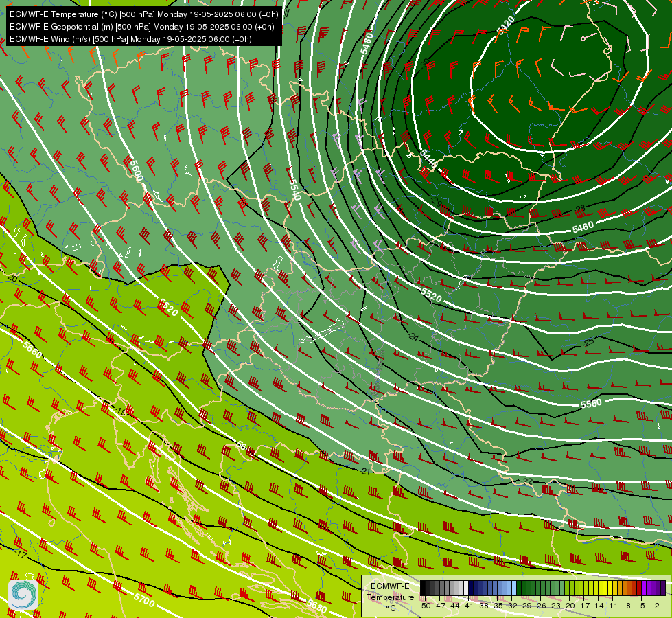Click the 'ECMWF-E Temperature °C' legend title

[391, 597]
